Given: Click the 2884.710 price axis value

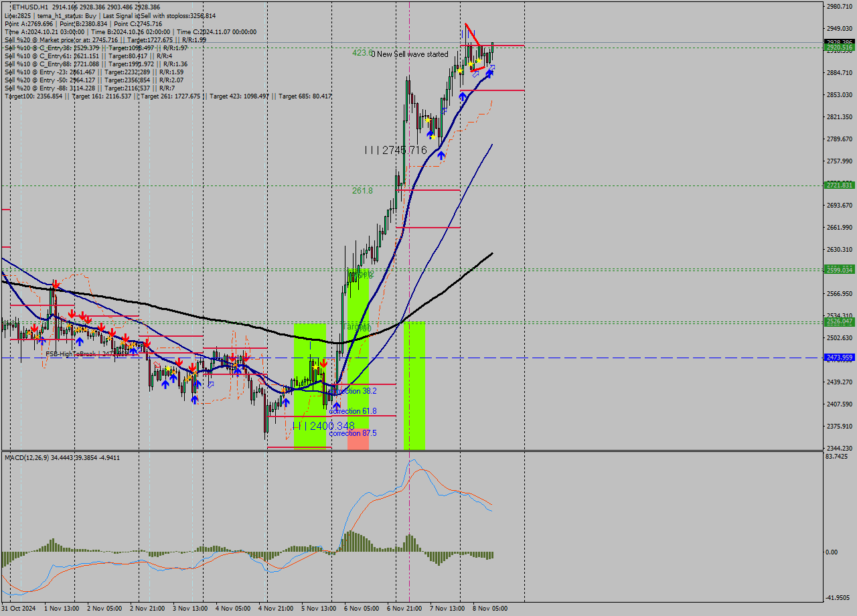Looking at the screenshot, I should (840, 72).
